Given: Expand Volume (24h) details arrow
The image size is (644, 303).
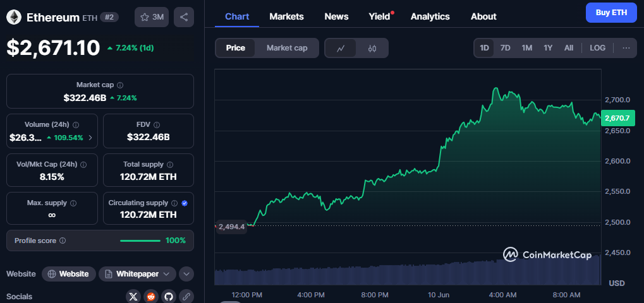Looking at the screenshot, I should pos(90,138).
